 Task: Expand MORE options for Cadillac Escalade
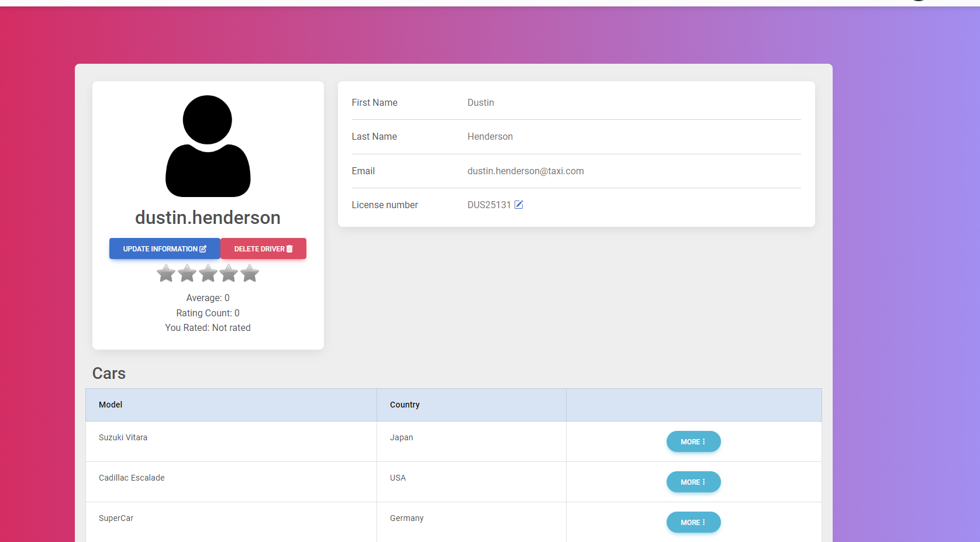(693, 482)
